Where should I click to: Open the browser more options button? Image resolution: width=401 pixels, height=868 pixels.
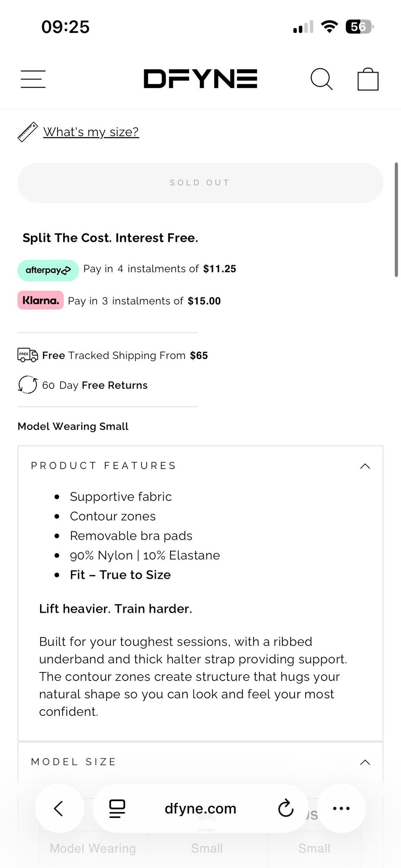click(x=341, y=808)
